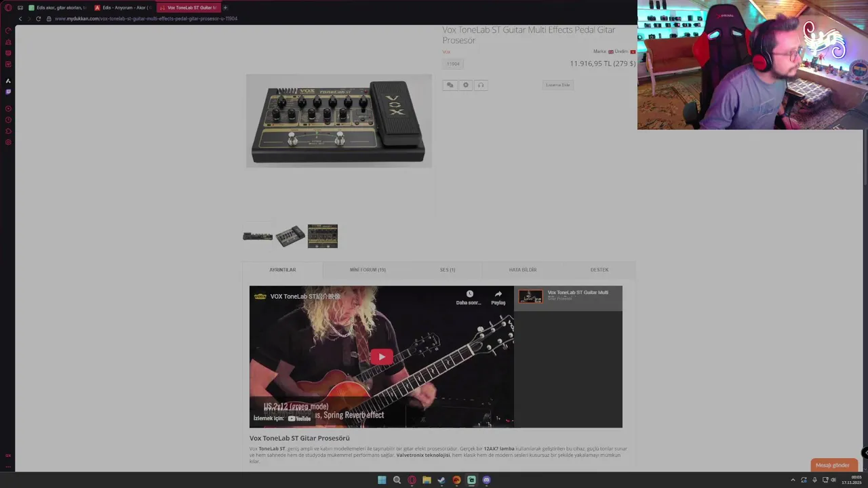The image size is (868, 488).
Task: Open the DESTEK tab
Action: 599,270
